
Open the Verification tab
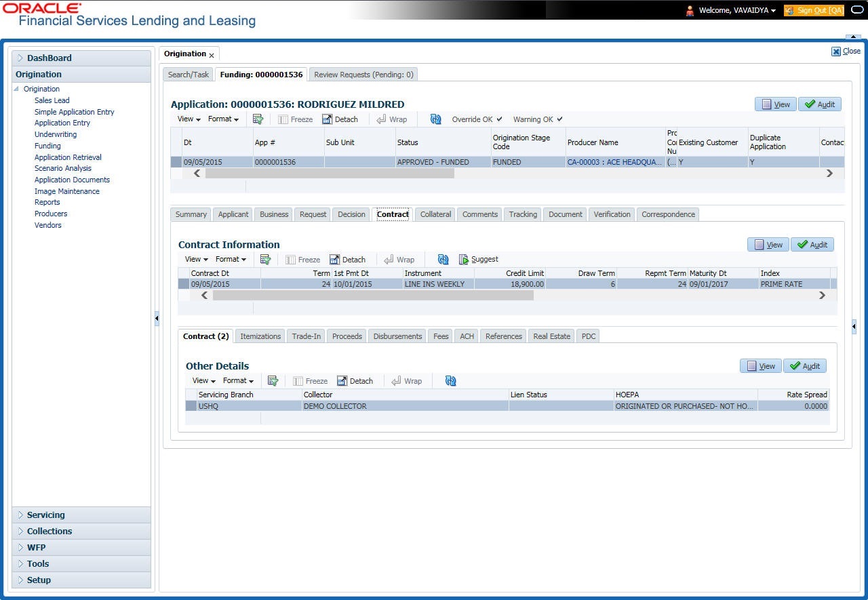612,214
